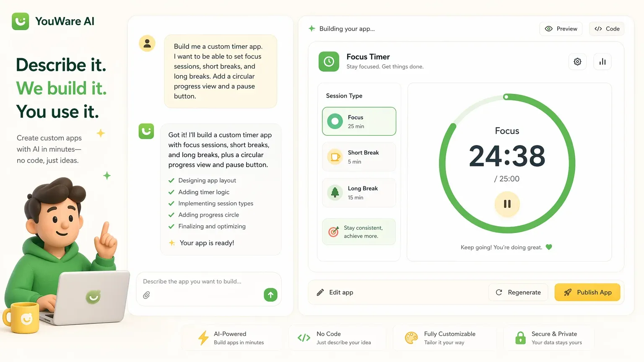The height and width of the screenshot is (362, 644).
Task: Select the Short Break 5 min session
Action: 359,157
